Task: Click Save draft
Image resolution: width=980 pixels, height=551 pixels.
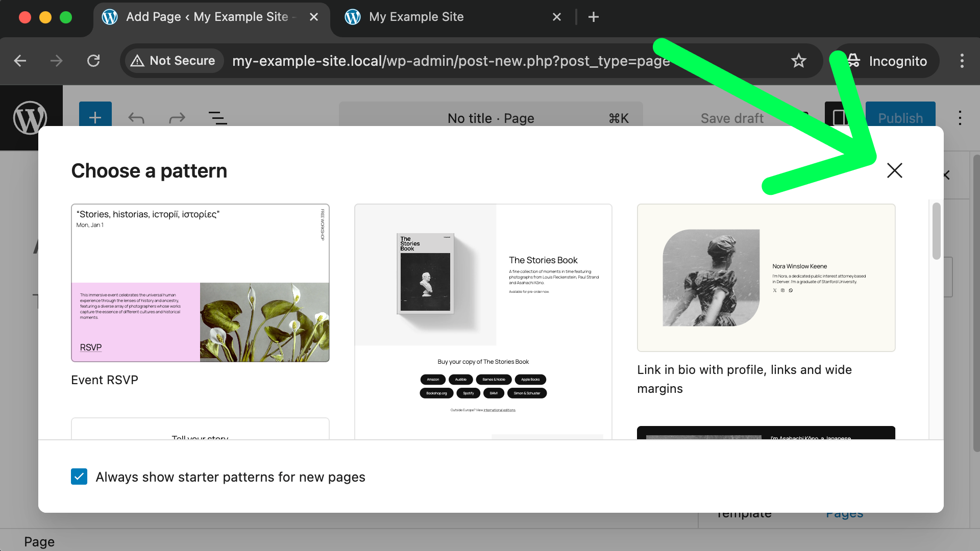Action: click(x=731, y=118)
